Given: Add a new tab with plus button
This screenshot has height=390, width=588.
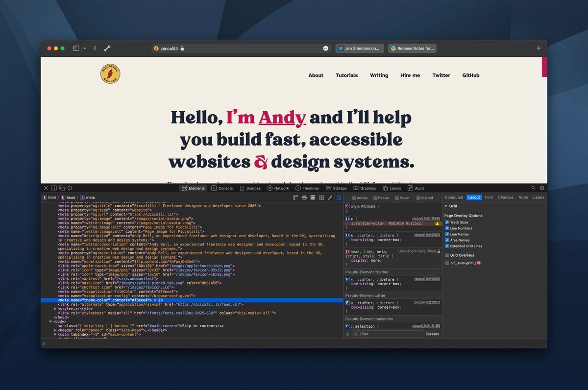Looking at the screenshot, I should coord(539,49).
